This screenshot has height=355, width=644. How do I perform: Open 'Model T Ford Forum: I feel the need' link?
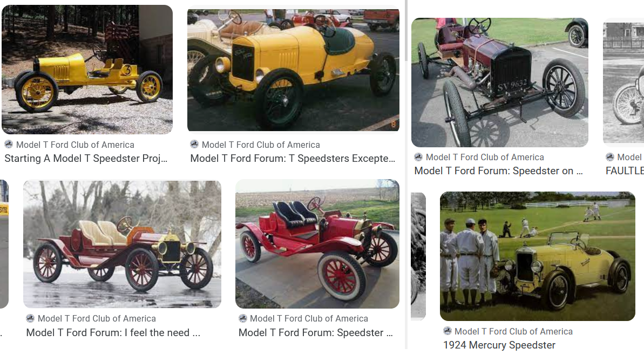click(x=113, y=333)
